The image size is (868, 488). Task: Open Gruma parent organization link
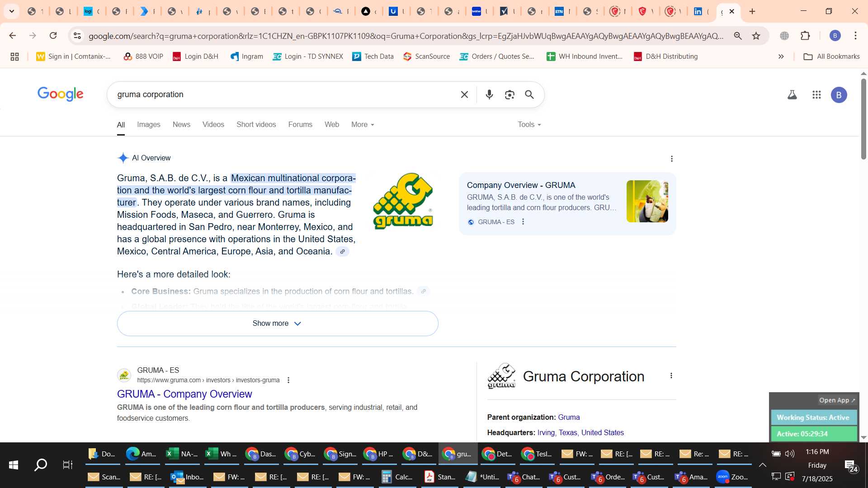[569, 418]
